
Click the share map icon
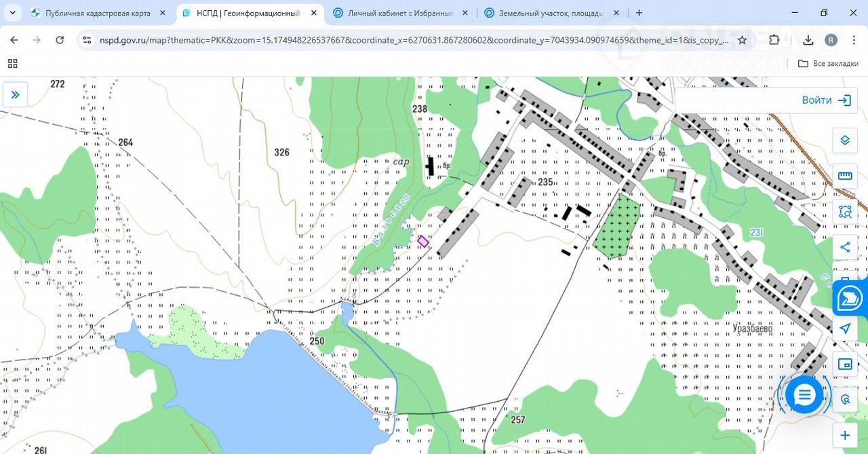coord(844,247)
